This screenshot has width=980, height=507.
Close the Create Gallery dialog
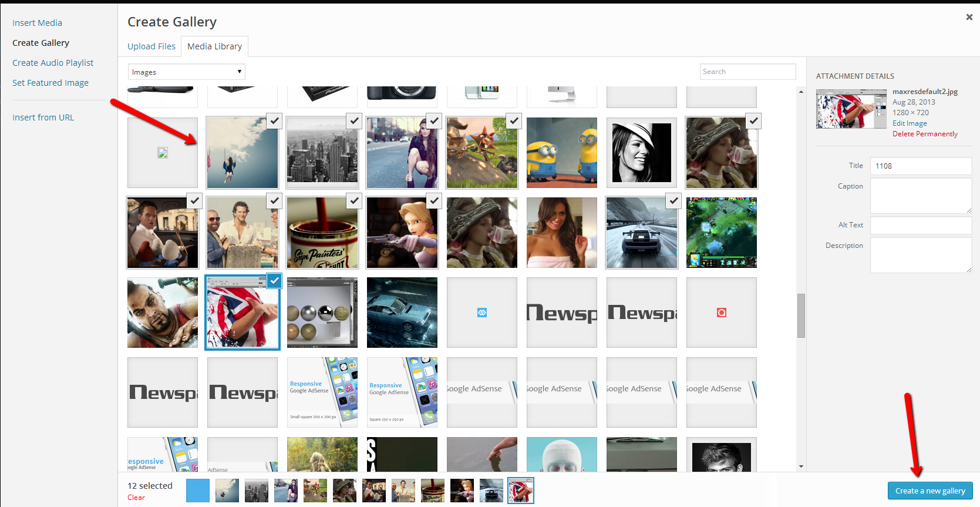pos(969,17)
